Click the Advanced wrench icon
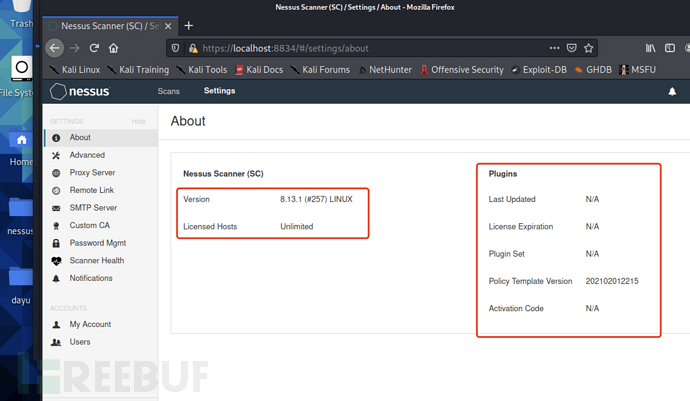 [x=56, y=155]
